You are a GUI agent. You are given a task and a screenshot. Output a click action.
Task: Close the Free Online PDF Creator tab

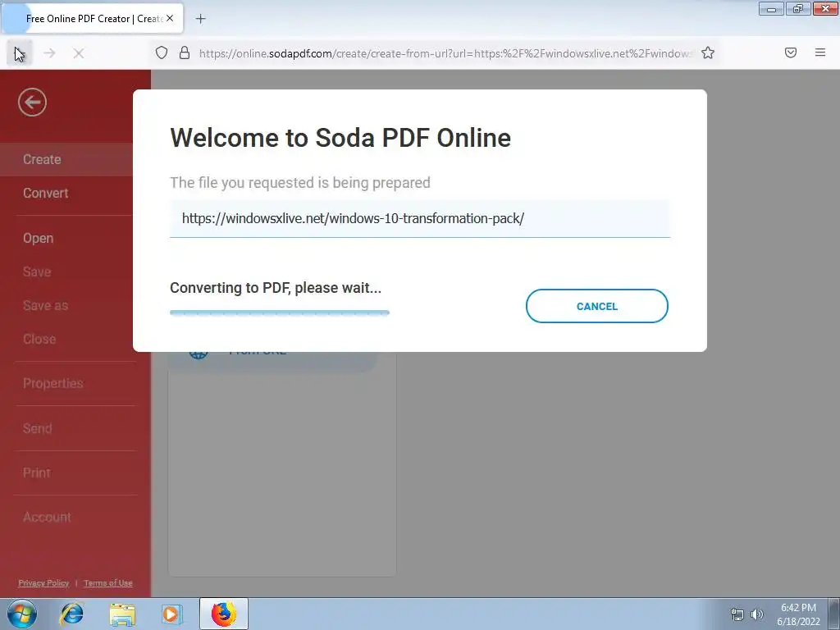point(170,18)
